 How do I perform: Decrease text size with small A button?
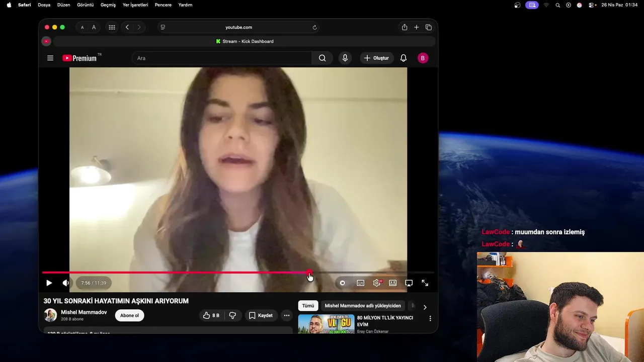pos(82,27)
